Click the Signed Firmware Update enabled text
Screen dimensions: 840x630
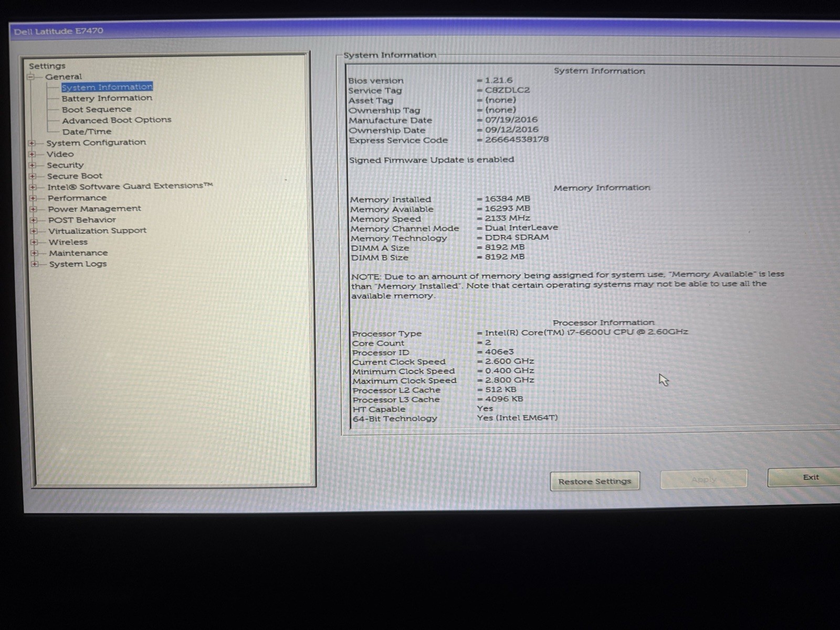(x=432, y=160)
